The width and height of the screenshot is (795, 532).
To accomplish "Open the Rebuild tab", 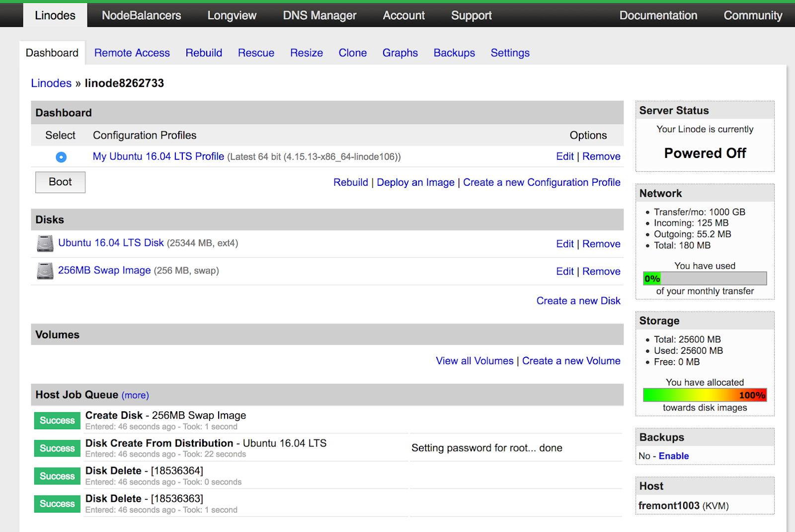I will pos(204,53).
